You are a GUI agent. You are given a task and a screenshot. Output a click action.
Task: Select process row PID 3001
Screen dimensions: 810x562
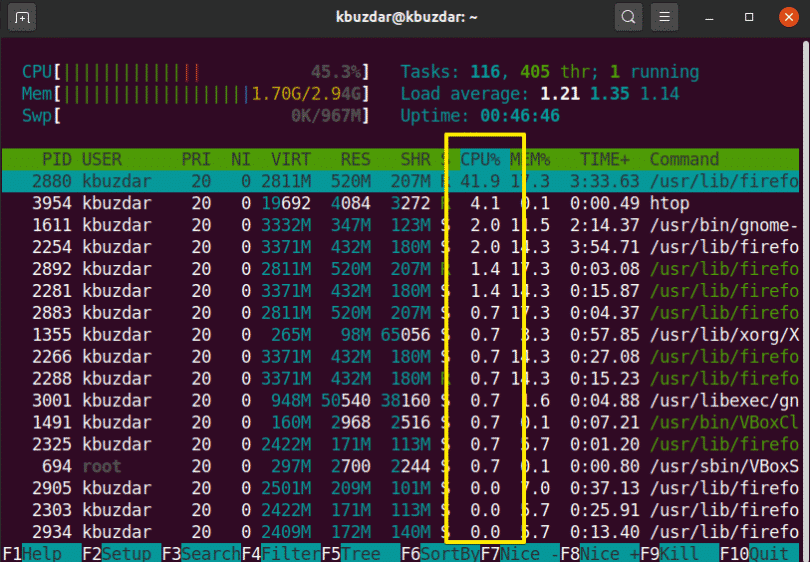pyautogui.click(x=400, y=401)
